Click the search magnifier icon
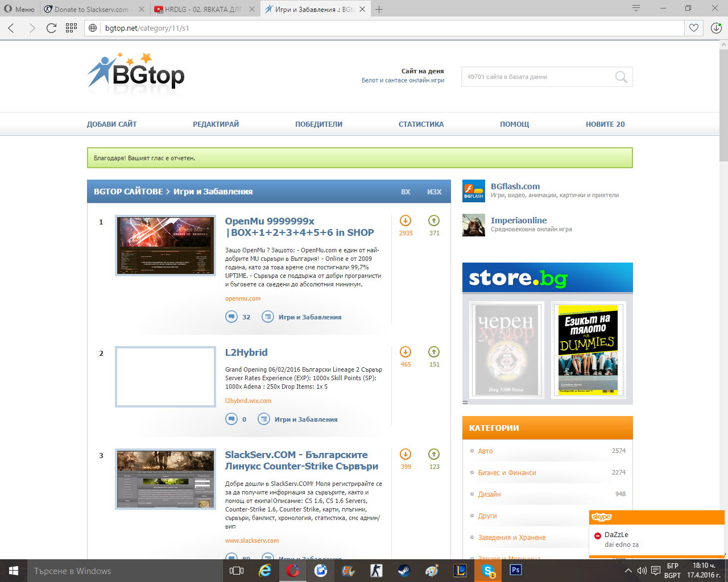The width and height of the screenshot is (728, 582). tap(622, 77)
